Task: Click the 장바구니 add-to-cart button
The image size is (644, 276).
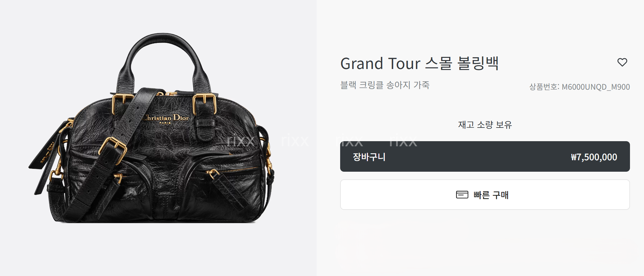Action: pyautogui.click(x=485, y=156)
